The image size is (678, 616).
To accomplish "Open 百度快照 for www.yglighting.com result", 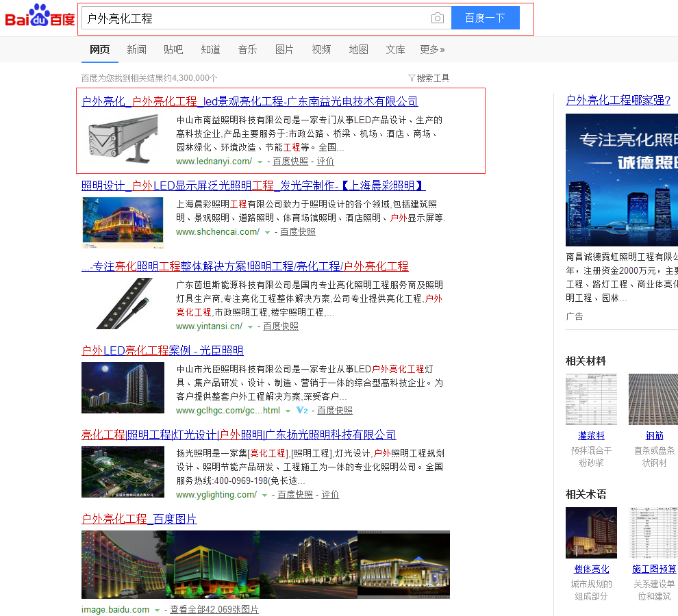I will pos(295,495).
